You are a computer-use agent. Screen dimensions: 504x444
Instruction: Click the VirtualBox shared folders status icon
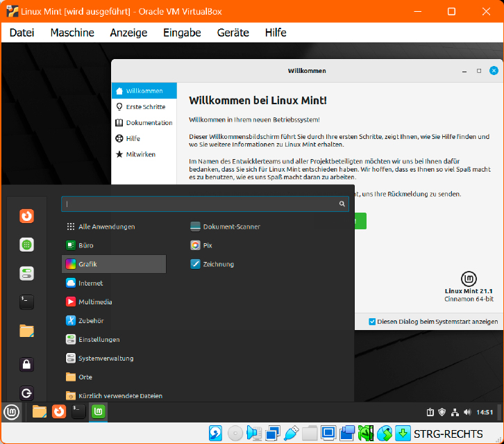[x=310, y=434]
